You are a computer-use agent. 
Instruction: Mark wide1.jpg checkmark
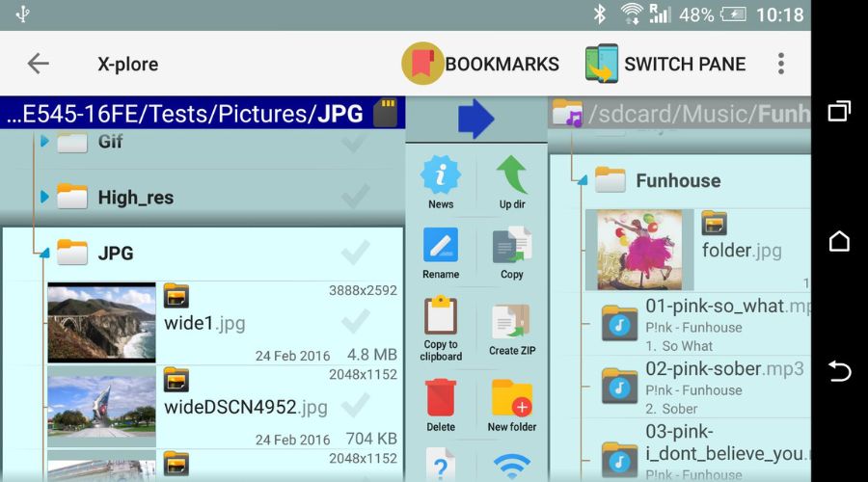tap(355, 322)
